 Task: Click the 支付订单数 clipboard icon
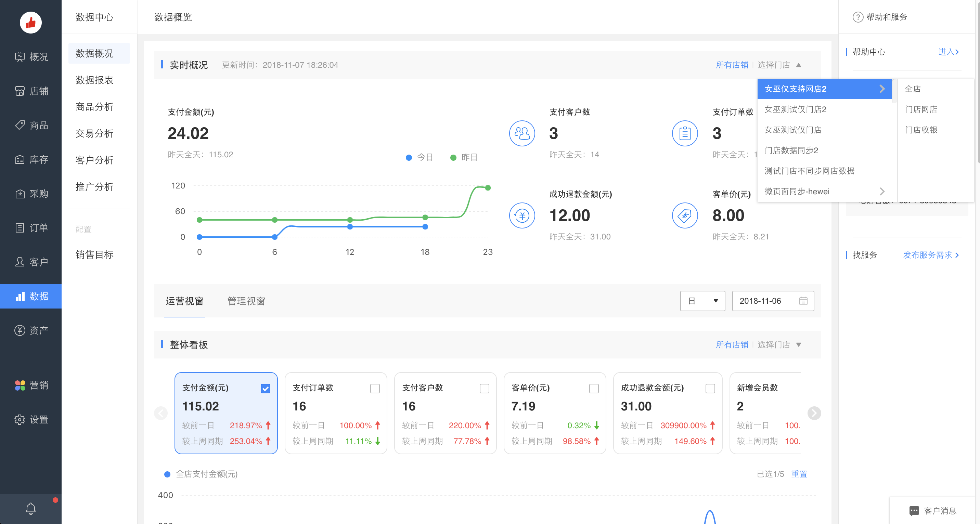(685, 133)
